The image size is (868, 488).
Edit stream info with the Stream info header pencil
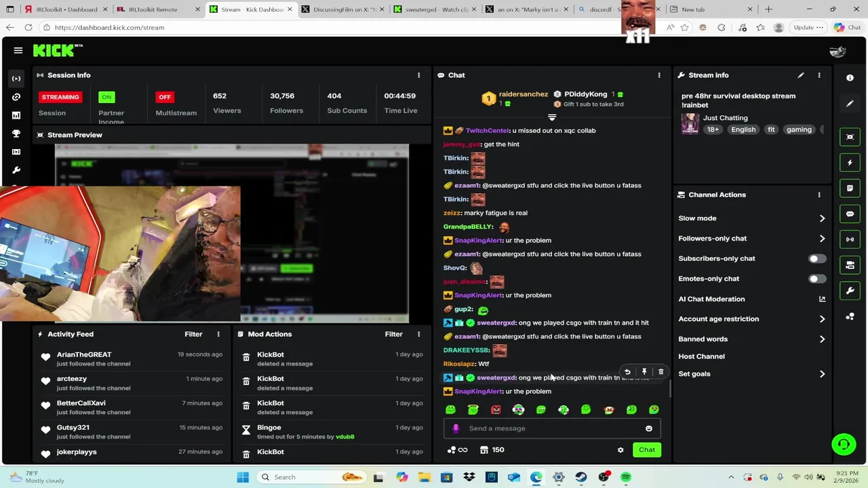(801, 75)
